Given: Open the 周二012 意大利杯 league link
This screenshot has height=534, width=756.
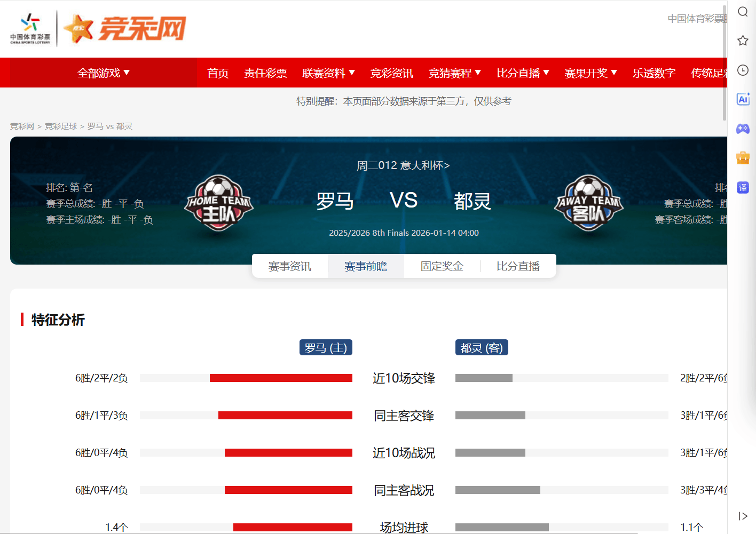Looking at the screenshot, I should pos(403,165).
